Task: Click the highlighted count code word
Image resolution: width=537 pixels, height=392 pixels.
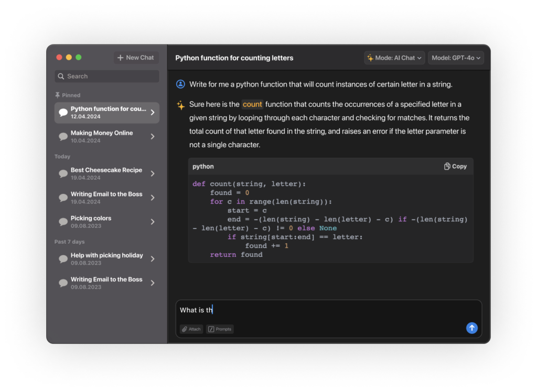Action: [x=252, y=104]
